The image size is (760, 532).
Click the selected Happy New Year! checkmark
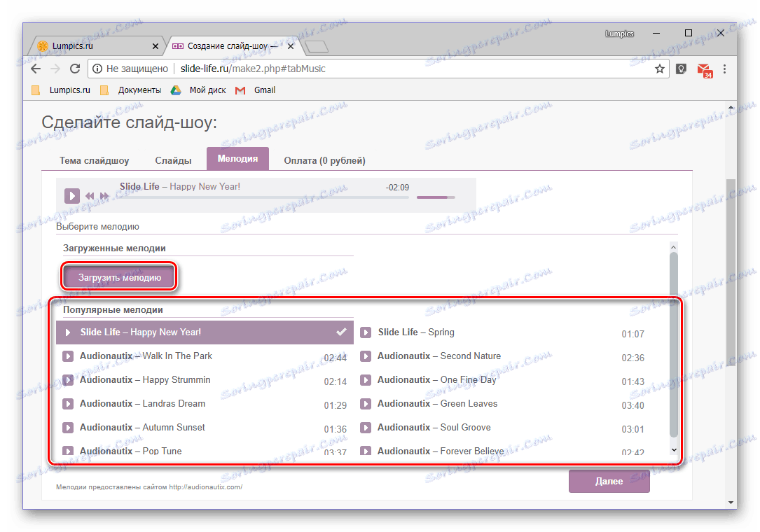pos(342,332)
